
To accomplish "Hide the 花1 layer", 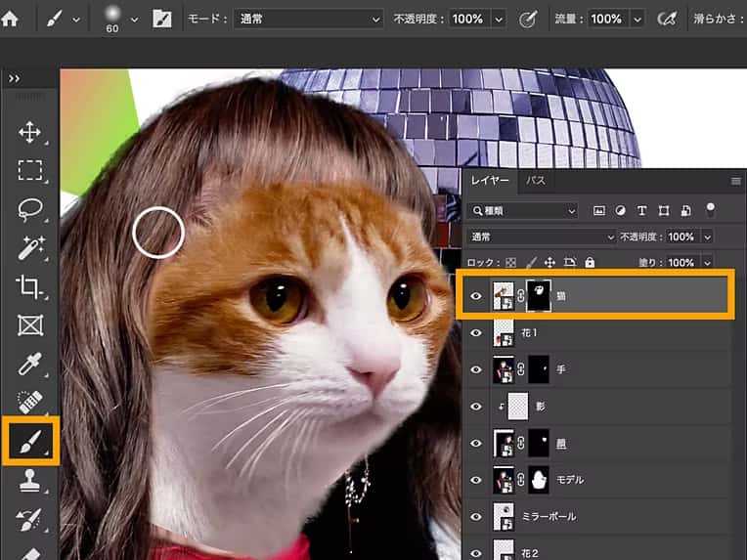I will coord(476,333).
